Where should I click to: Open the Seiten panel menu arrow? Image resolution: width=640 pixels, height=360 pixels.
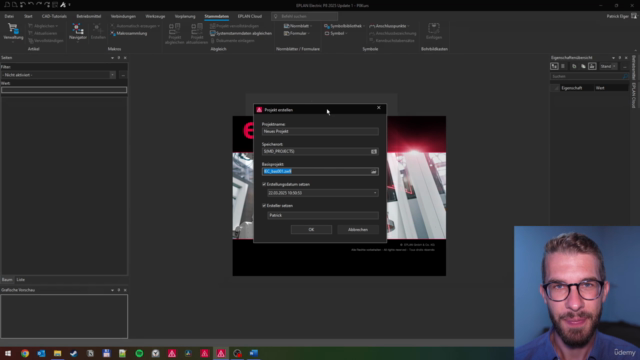click(x=112, y=58)
